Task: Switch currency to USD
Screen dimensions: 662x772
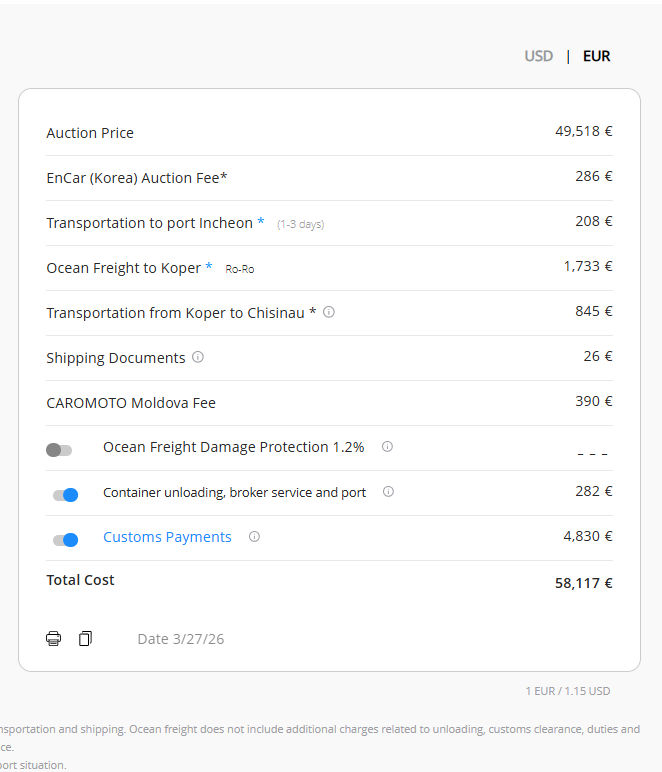Action: 538,56
